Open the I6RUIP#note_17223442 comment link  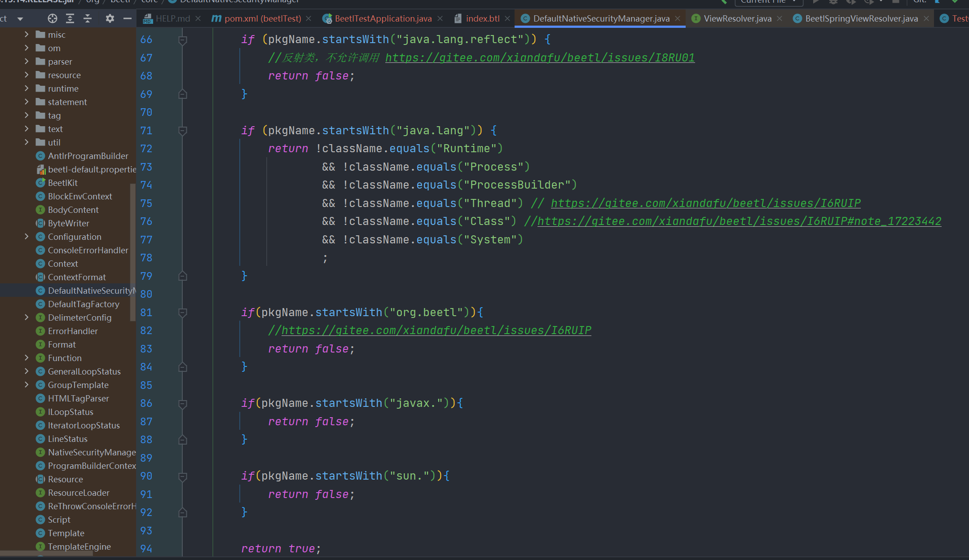(739, 221)
